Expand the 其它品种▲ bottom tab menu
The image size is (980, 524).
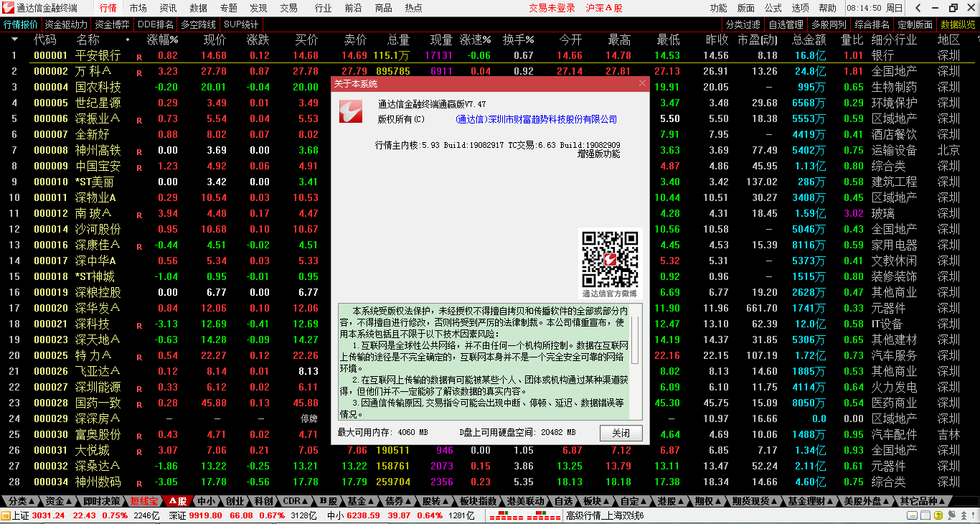924,501
